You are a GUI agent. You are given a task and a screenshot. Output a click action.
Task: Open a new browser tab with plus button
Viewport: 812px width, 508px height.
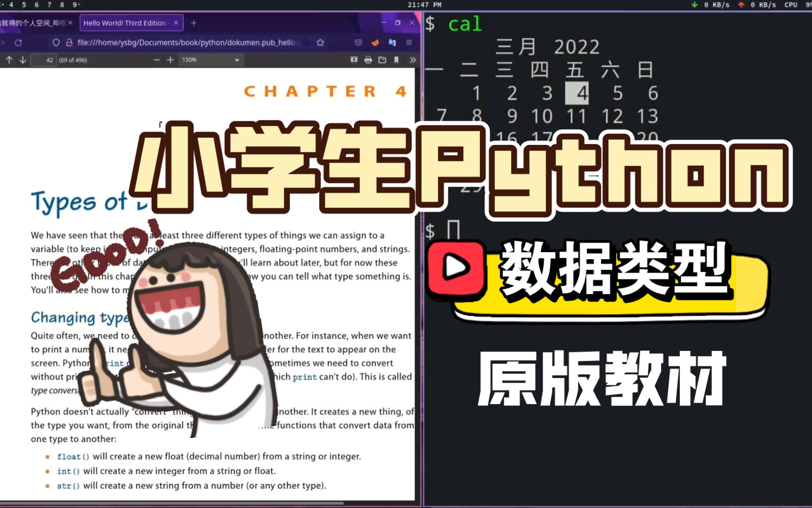click(194, 23)
